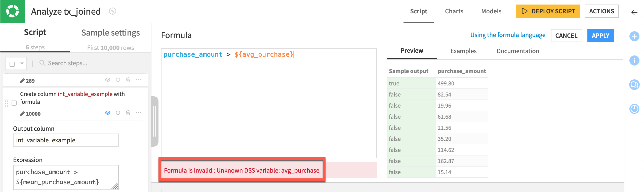
Task: Click the Analyze tx_joined title
Action: pos(66,12)
